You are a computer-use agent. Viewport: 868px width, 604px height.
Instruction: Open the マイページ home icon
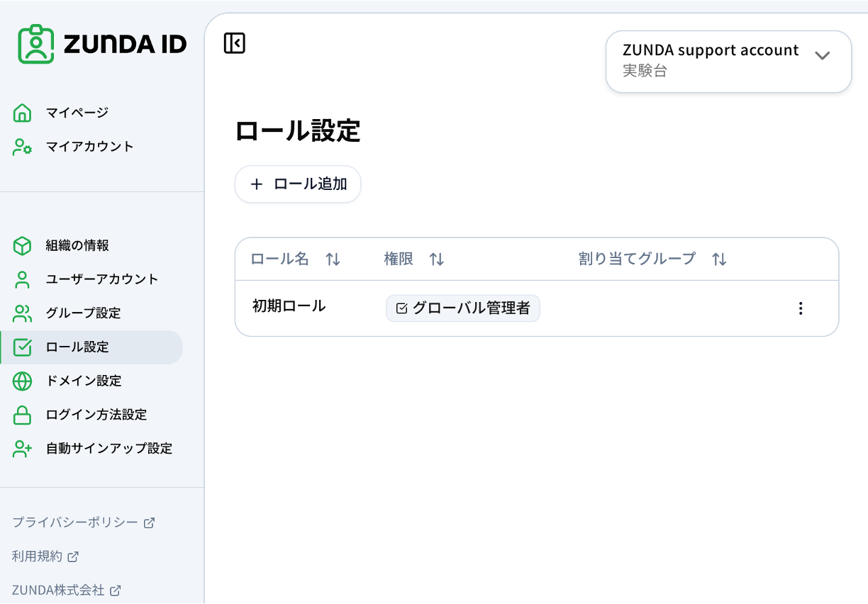pos(21,112)
